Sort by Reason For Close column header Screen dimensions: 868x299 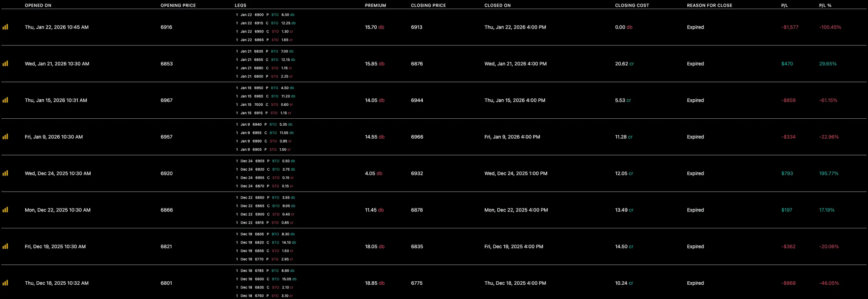pyautogui.click(x=709, y=6)
